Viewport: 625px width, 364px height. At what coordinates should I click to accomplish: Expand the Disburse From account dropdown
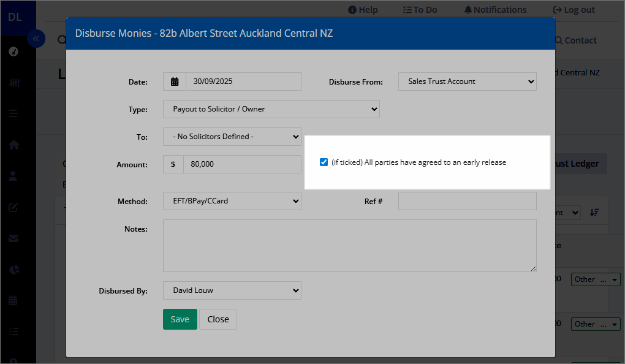[467, 82]
